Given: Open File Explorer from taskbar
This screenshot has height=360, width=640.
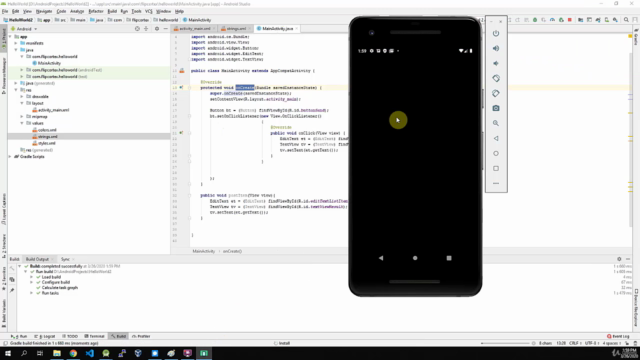Looking at the screenshot, I should coord(57,353).
